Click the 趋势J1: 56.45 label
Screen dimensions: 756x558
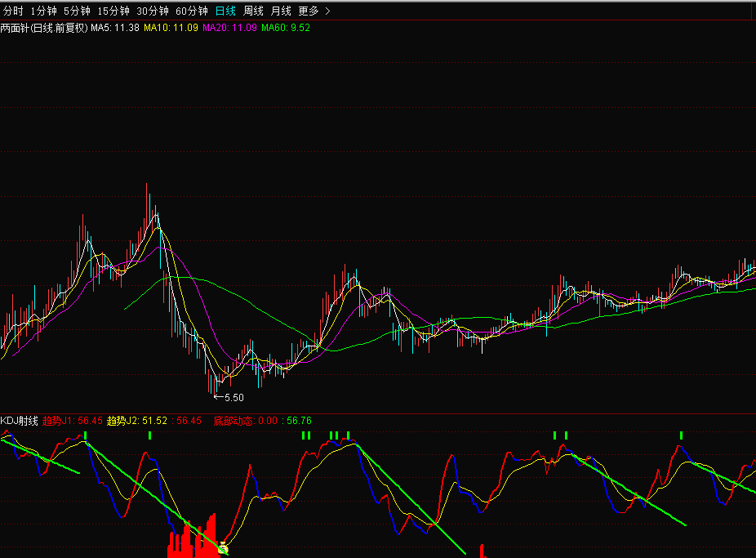73,421
